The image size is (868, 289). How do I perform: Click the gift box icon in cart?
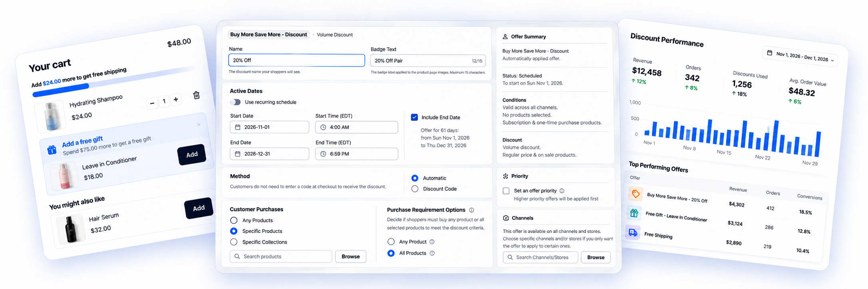pyautogui.click(x=52, y=150)
